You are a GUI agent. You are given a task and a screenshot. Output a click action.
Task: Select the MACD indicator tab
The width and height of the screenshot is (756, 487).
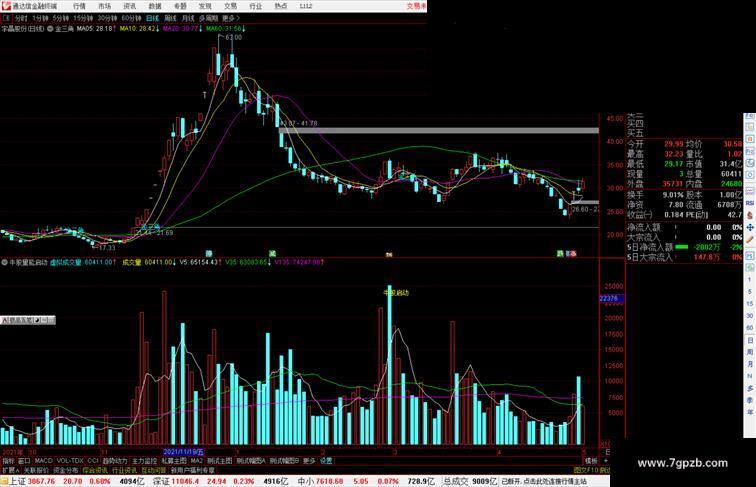pyautogui.click(x=43, y=461)
